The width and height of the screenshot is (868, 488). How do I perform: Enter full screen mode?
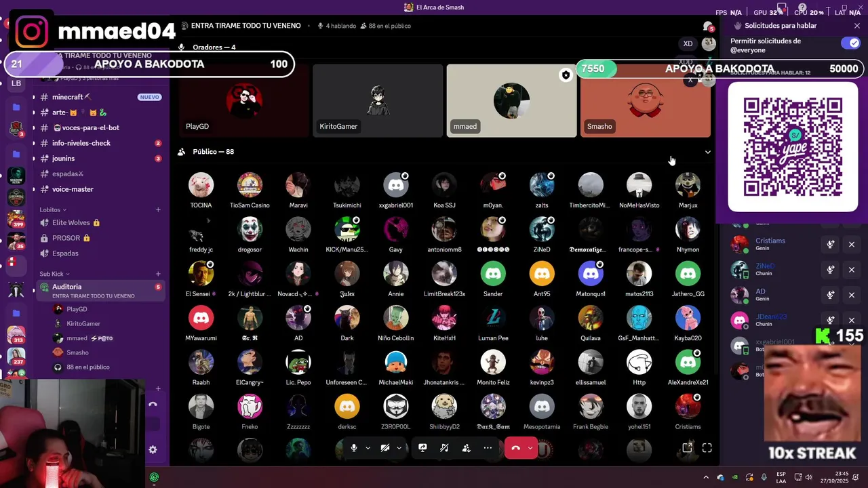point(707,448)
